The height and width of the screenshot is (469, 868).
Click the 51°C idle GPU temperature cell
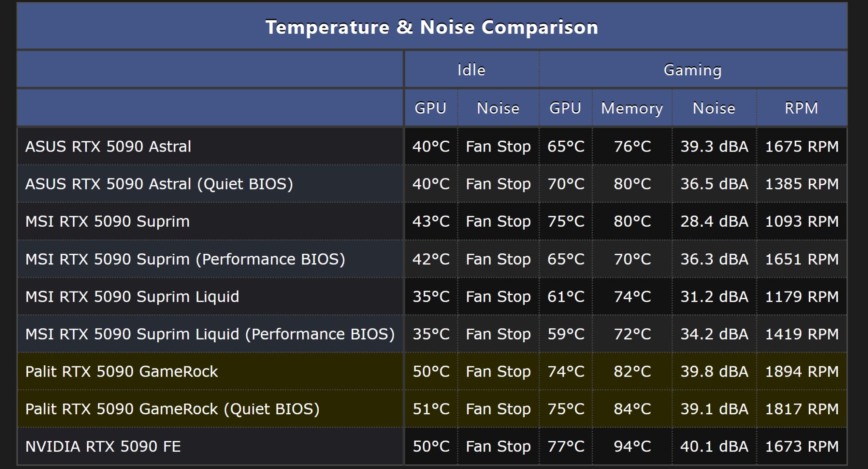coord(431,409)
